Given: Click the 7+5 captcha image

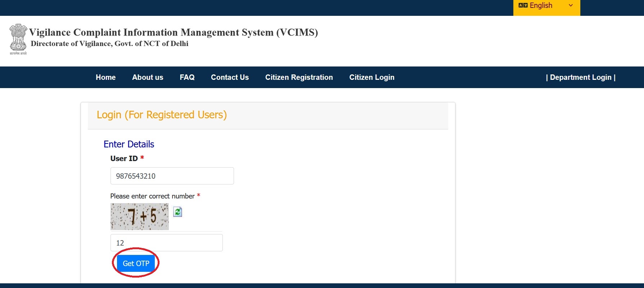Looking at the screenshot, I should pyautogui.click(x=139, y=216).
